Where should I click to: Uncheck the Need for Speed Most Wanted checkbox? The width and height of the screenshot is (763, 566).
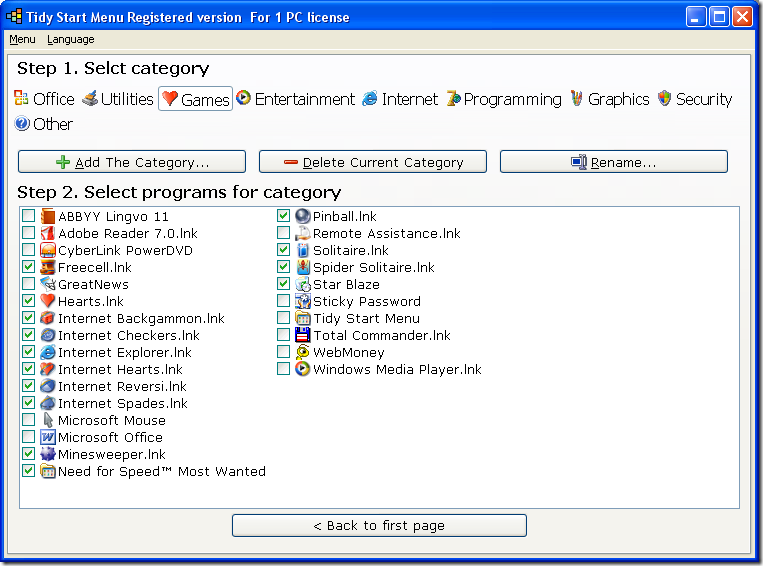point(29,471)
